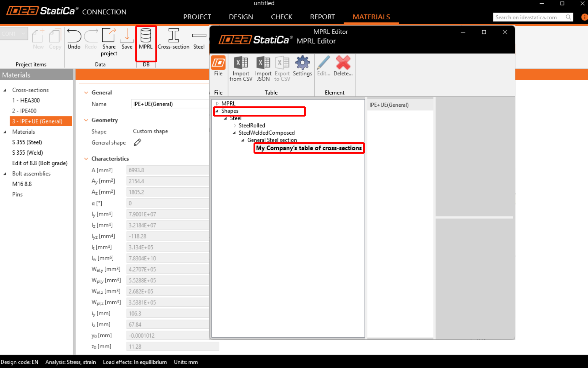The width and height of the screenshot is (588, 368).
Task: Switch to the DESIGN tab
Action: click(x=241, y=17)
